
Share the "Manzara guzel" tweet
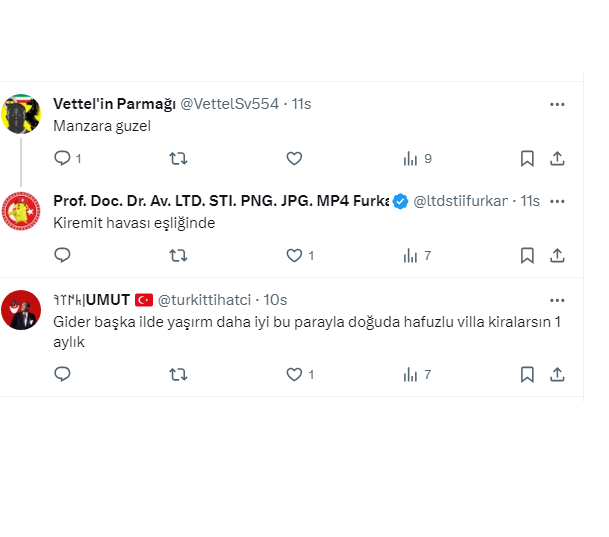click(558, 158)
